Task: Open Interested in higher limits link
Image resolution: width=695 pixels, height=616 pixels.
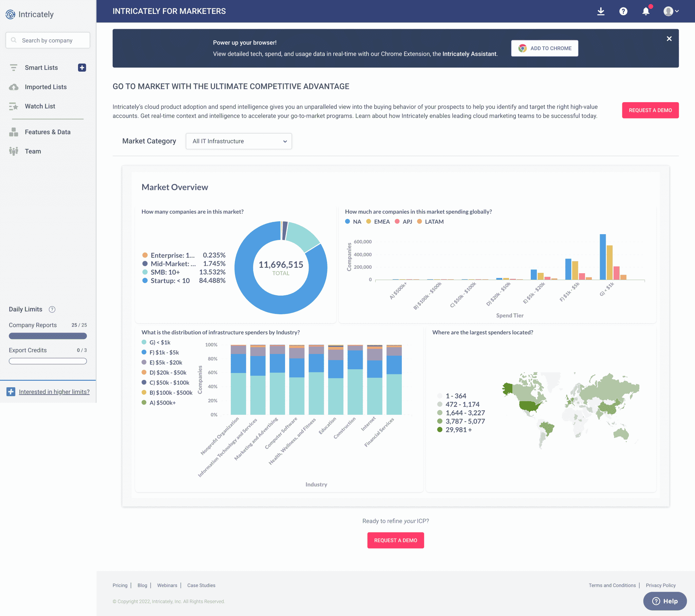Action: pyautogui.click(x=54, y=392)
